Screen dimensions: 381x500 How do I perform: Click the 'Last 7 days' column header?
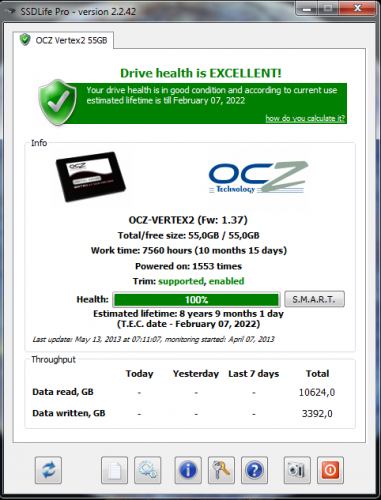pos(253,374)
